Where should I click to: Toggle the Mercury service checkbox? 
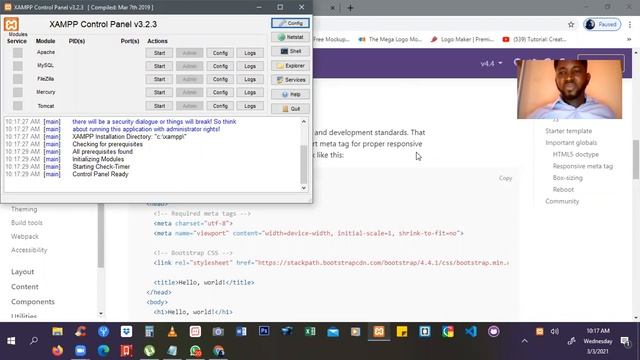pos(18,92)
